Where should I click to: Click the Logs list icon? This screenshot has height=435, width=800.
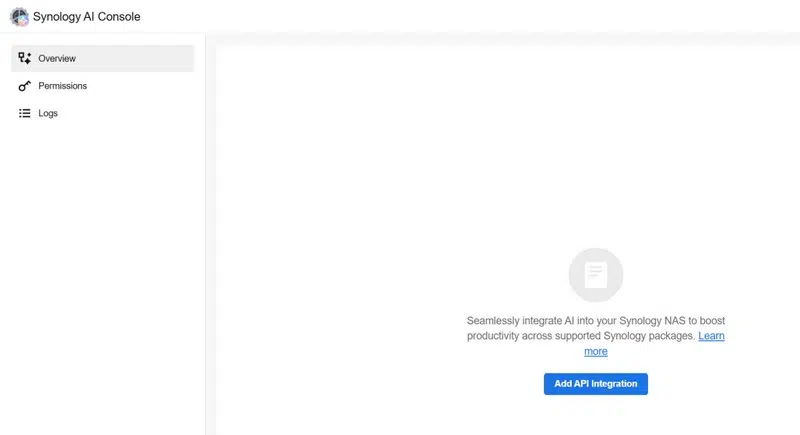(x=24, y=113)
